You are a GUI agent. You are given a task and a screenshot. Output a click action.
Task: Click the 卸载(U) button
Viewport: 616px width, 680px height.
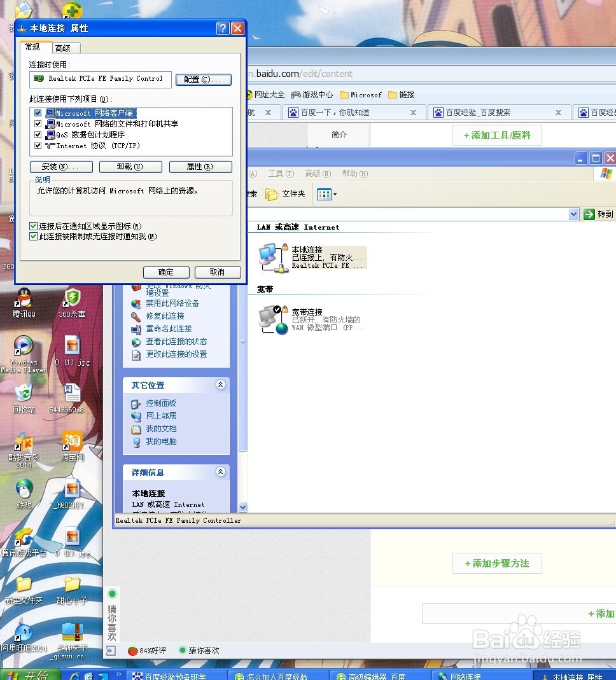tap(130, 167)
